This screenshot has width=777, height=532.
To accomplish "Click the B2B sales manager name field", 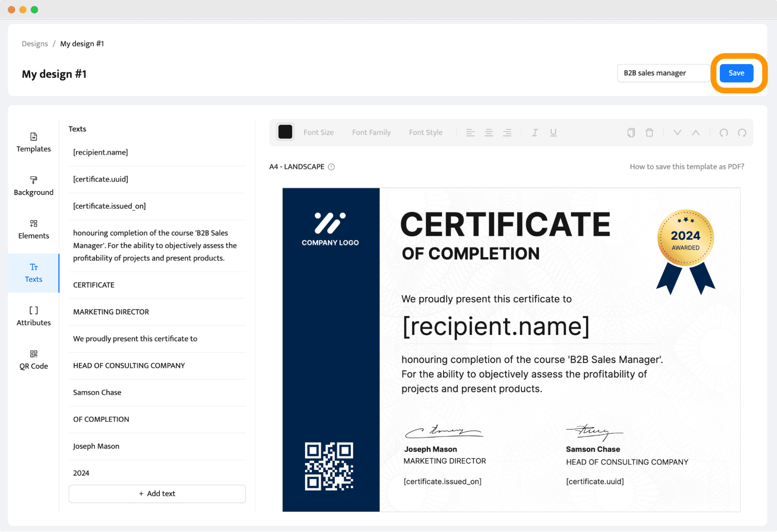I will coord(664,73).
